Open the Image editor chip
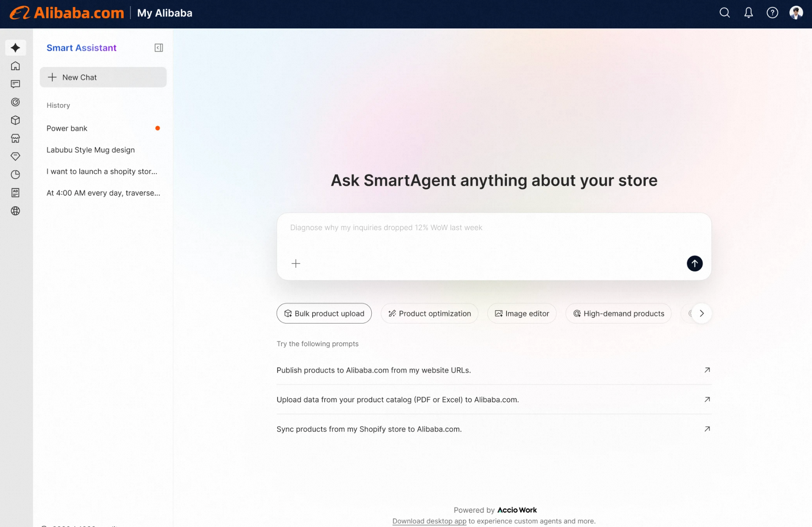Image resolution: width=812 pixels, height=527 pixels. pyautogui.click(x=522, y=313)
